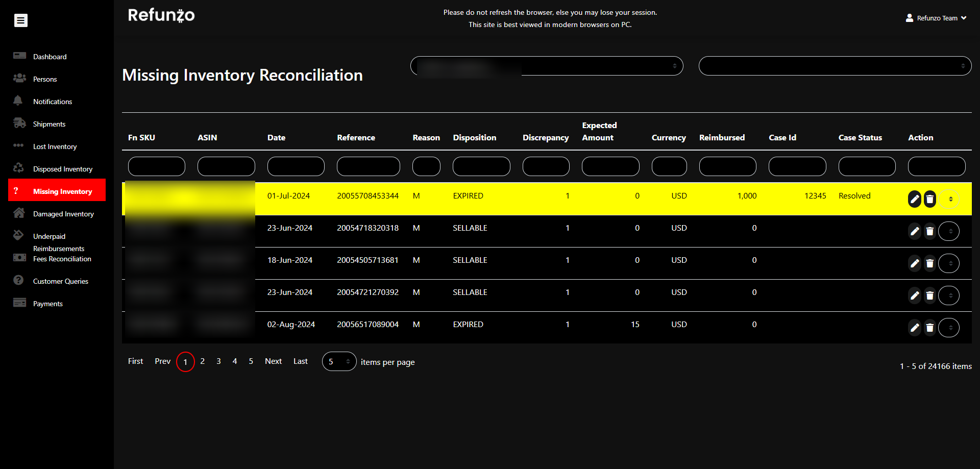Open the first select box beside page title

point(547,66)
